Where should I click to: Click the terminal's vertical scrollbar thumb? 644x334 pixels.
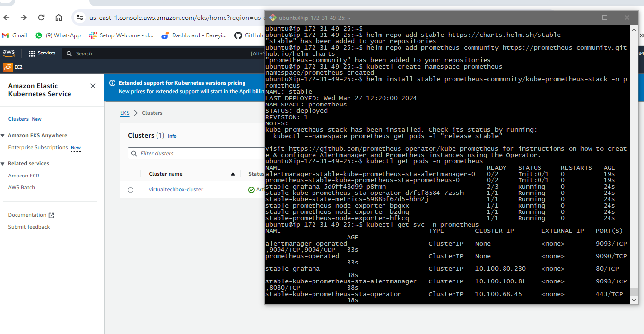(x=633, y=292)
